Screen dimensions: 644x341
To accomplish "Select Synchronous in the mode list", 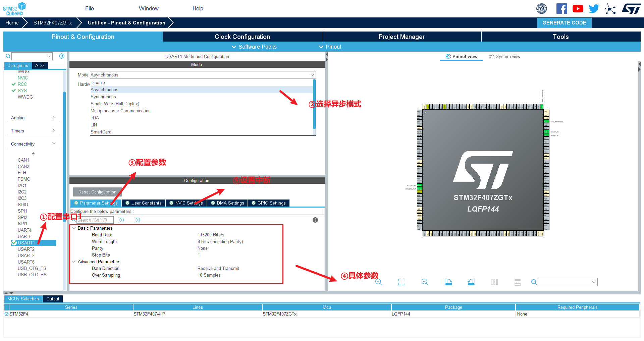I will coord(201,97).
